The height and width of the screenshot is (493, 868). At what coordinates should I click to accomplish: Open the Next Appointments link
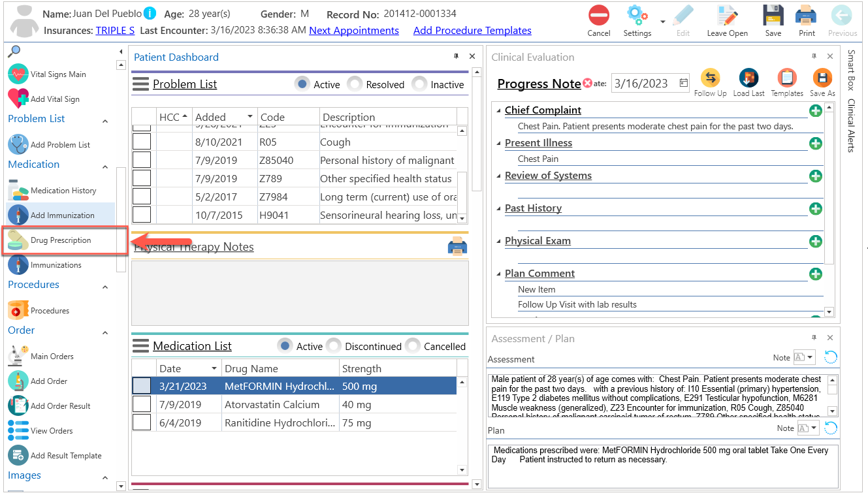(354, 30)
